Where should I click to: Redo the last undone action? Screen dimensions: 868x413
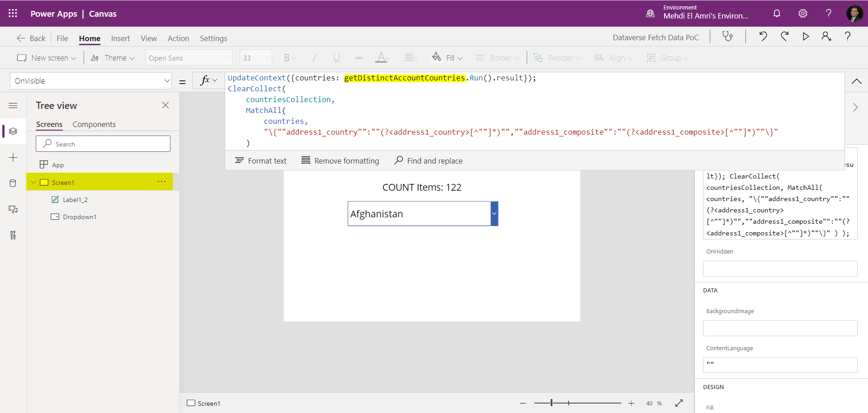(785, 37)
